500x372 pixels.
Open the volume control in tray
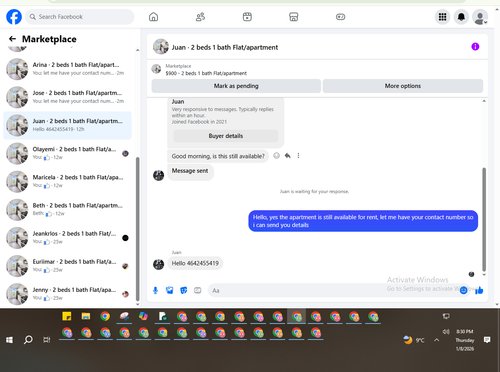446,332
